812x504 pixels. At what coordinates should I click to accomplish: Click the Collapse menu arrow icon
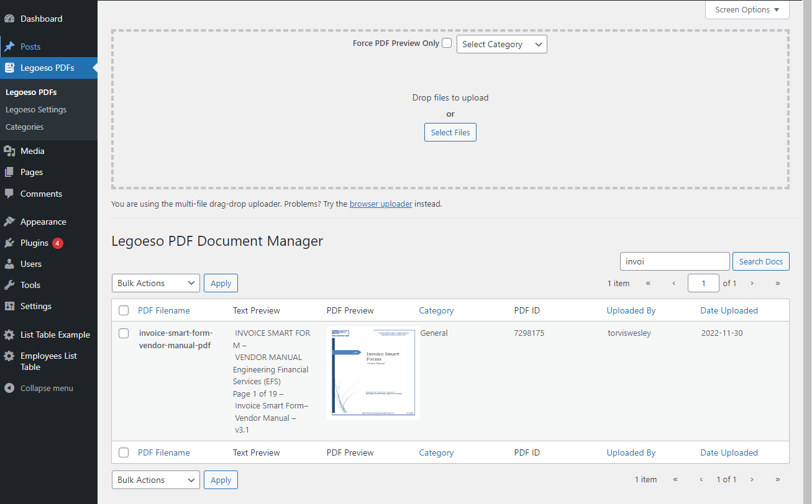coord(9,388)
